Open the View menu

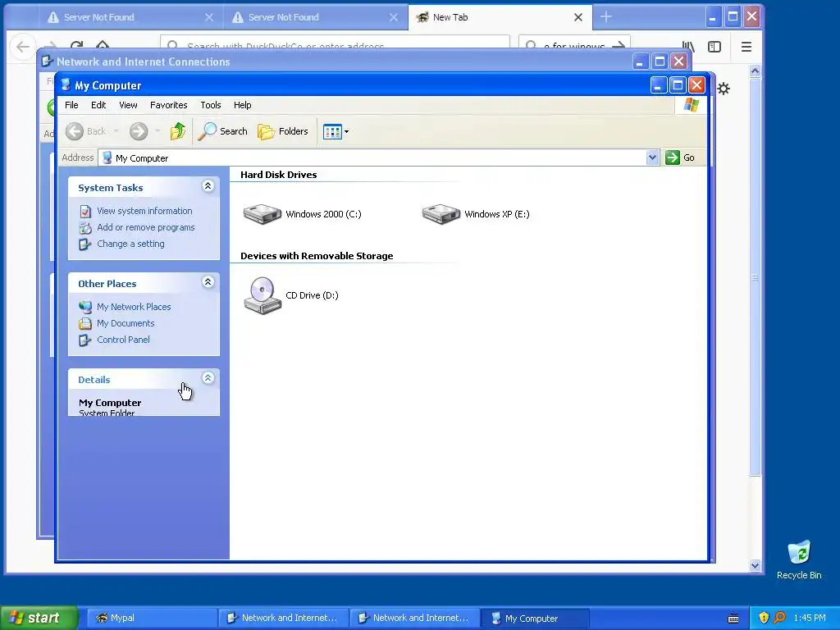coord(128,105)
